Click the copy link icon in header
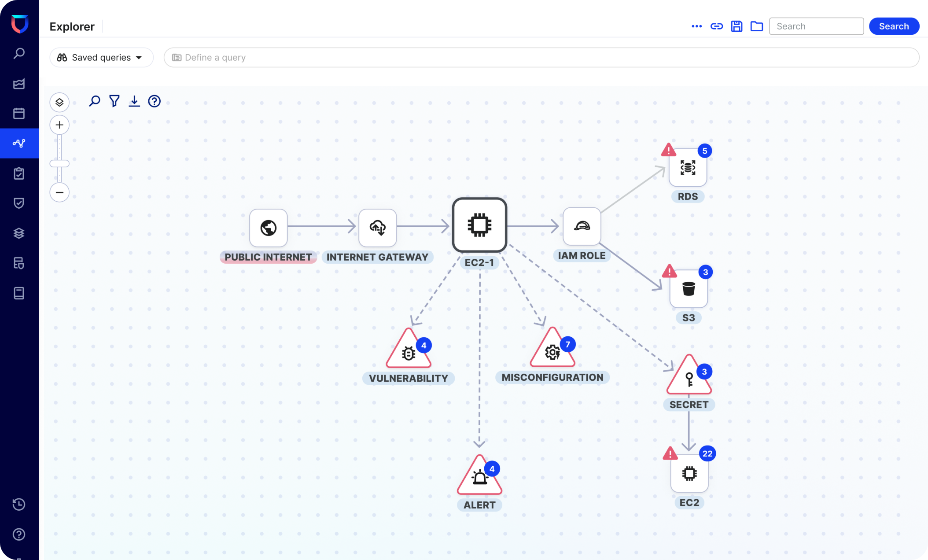928x560 pixels. tap(717, 26)
